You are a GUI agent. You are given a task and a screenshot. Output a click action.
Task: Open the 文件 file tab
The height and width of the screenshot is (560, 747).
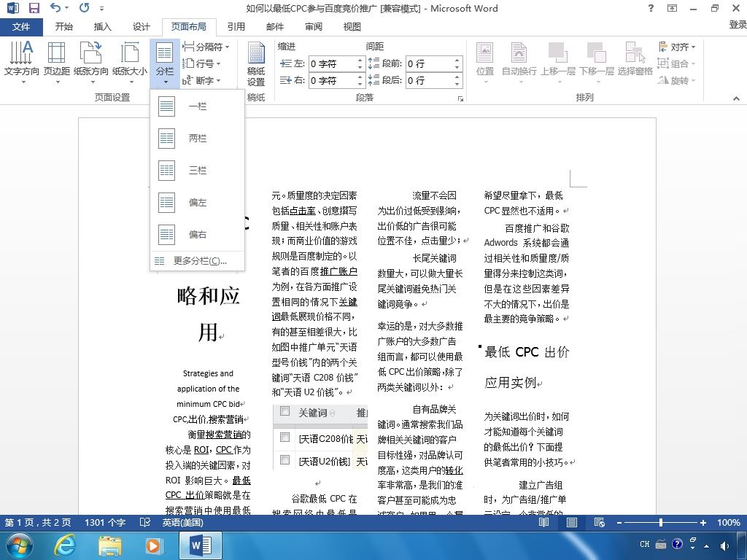pos(21,27)
